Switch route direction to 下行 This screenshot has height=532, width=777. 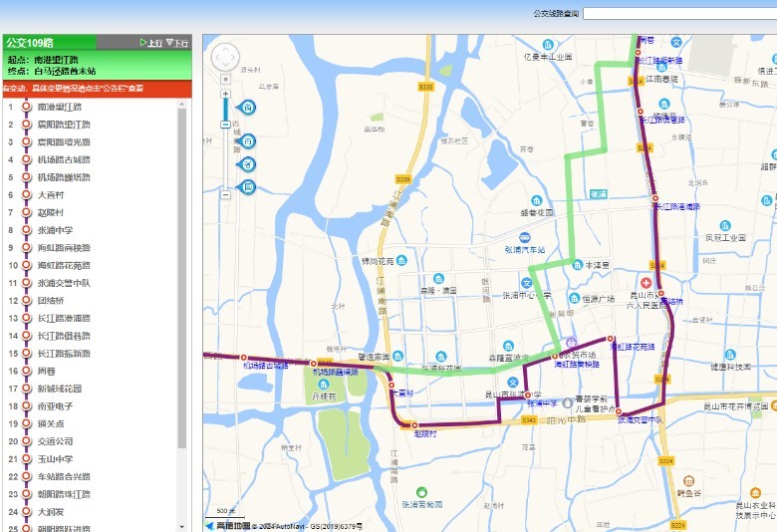pyautogui.click(x=177, y=43)
